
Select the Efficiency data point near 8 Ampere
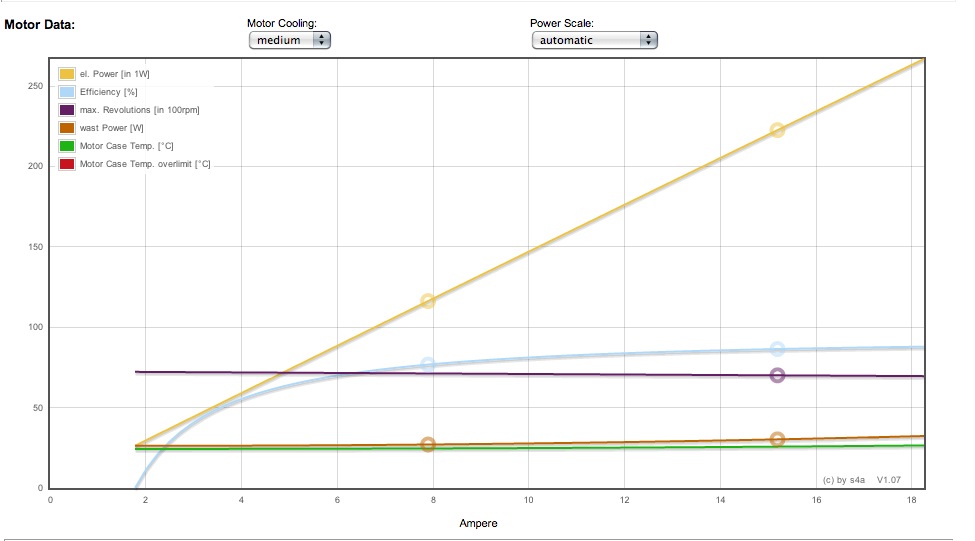pyautogui.click(x=428, y=365)
